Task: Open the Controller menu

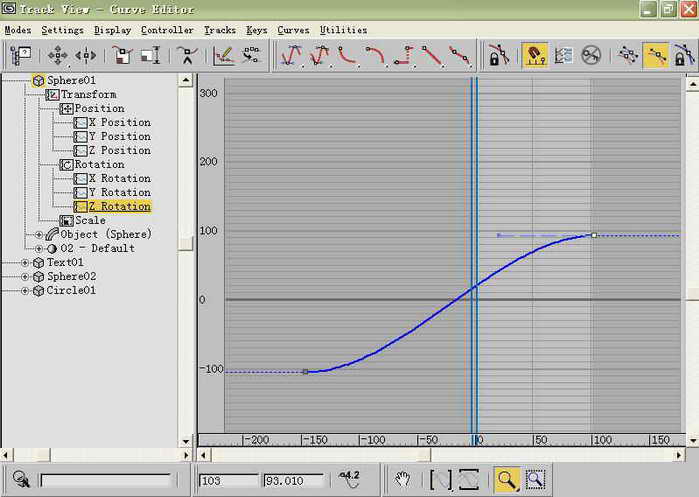Action: tap(167, 30)
